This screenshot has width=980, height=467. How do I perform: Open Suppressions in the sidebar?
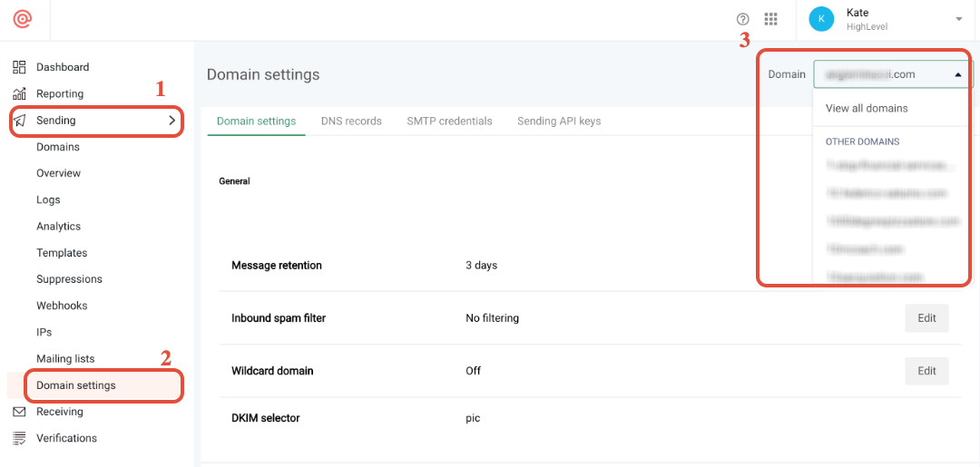click(x=69, y=279)
